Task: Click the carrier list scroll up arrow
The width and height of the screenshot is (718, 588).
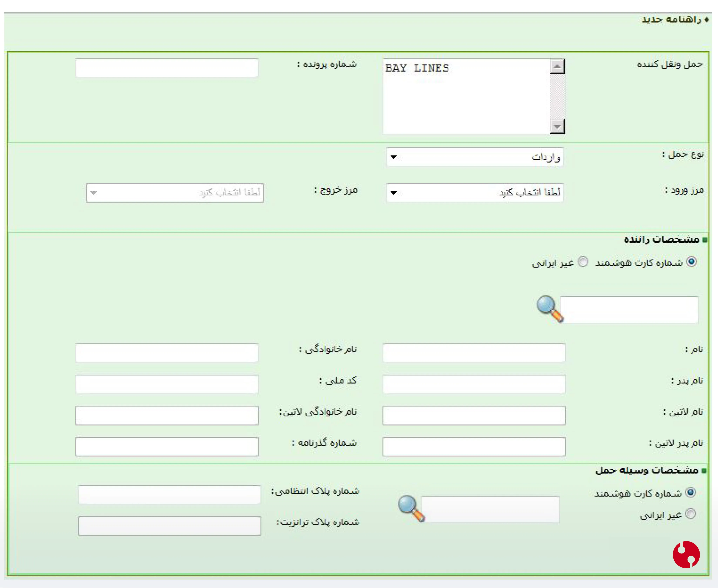Action: point(557,66)
